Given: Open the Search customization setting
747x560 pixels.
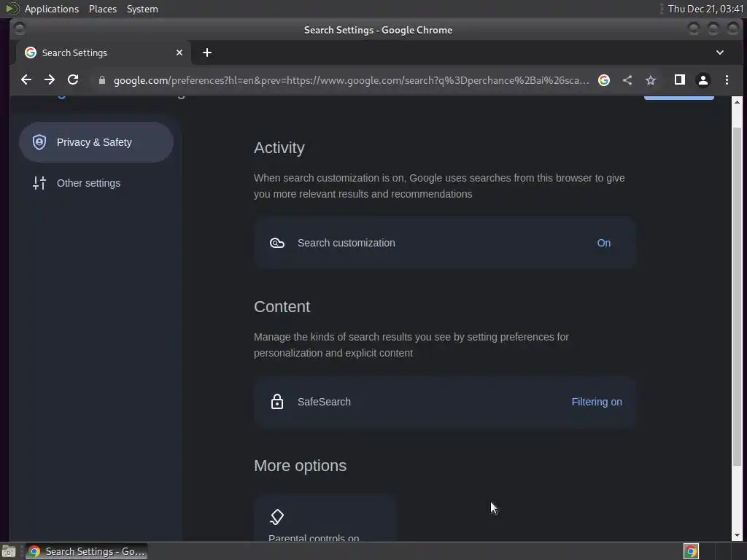Looking at the screenshot, I should click(445, 243).
